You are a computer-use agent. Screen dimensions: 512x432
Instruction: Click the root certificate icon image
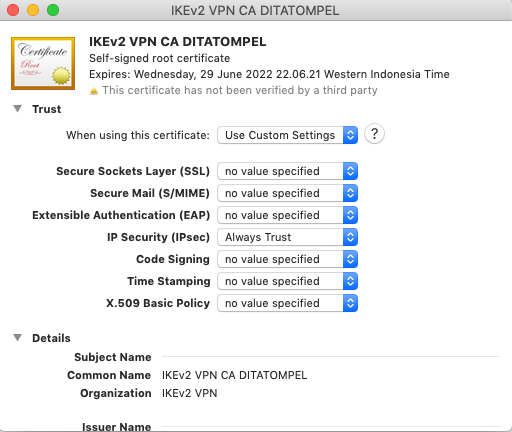[43, 63]
